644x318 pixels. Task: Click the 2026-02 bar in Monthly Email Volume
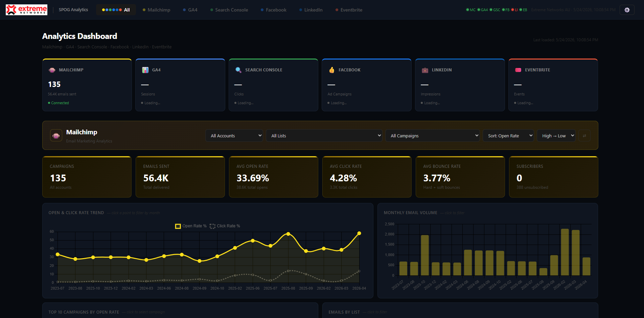coord(565,252)
